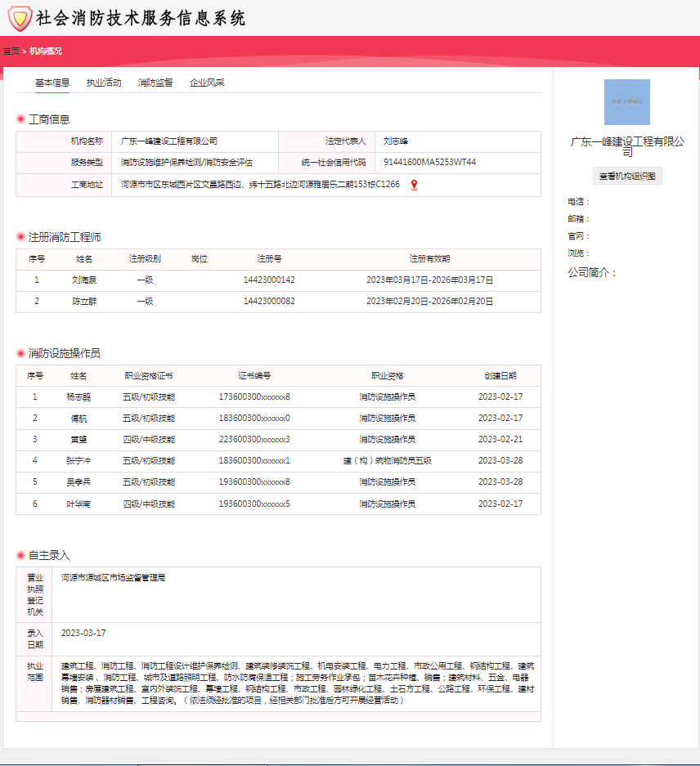
Task: Select operator 杨志鹏's table row
Action: (x=278, y=396)
